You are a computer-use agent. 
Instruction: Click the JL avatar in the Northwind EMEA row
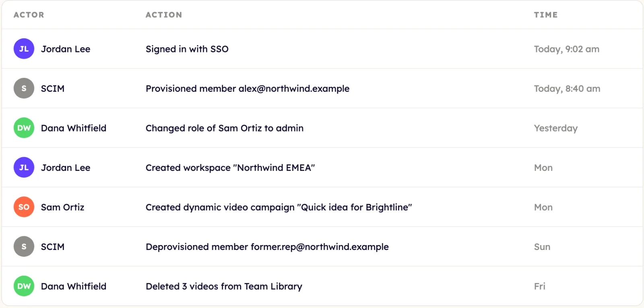(x=24, y=167)
